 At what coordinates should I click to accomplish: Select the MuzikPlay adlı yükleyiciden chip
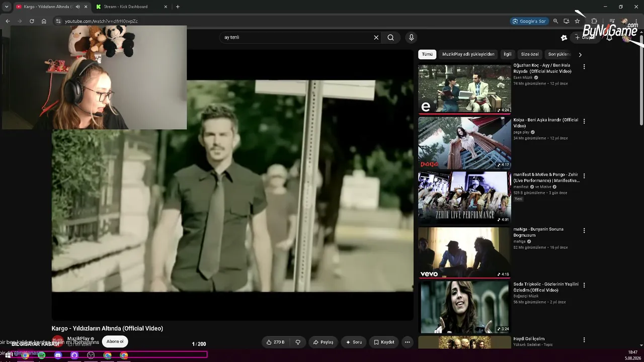click(468, 54)
